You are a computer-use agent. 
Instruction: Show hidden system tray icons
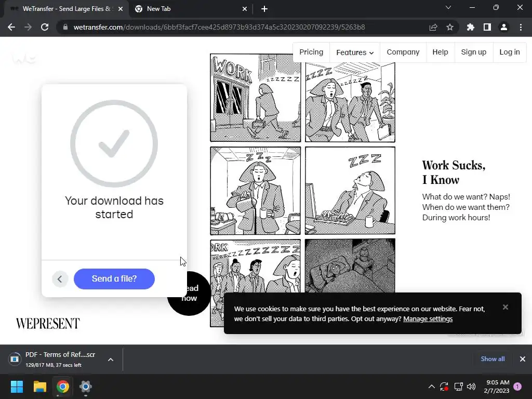(x=432, y=387)
